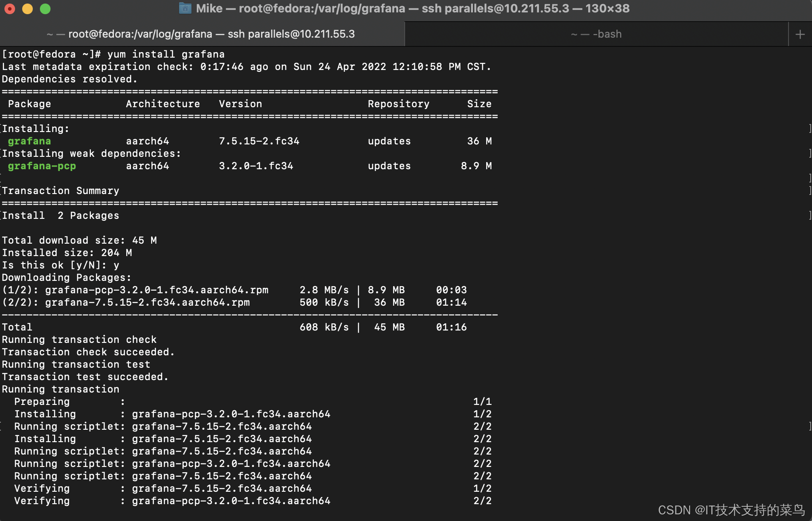Screen dimensions: 812x521
Task: Click 'Total download size: 45 M' line
Action: coord(79,240)
